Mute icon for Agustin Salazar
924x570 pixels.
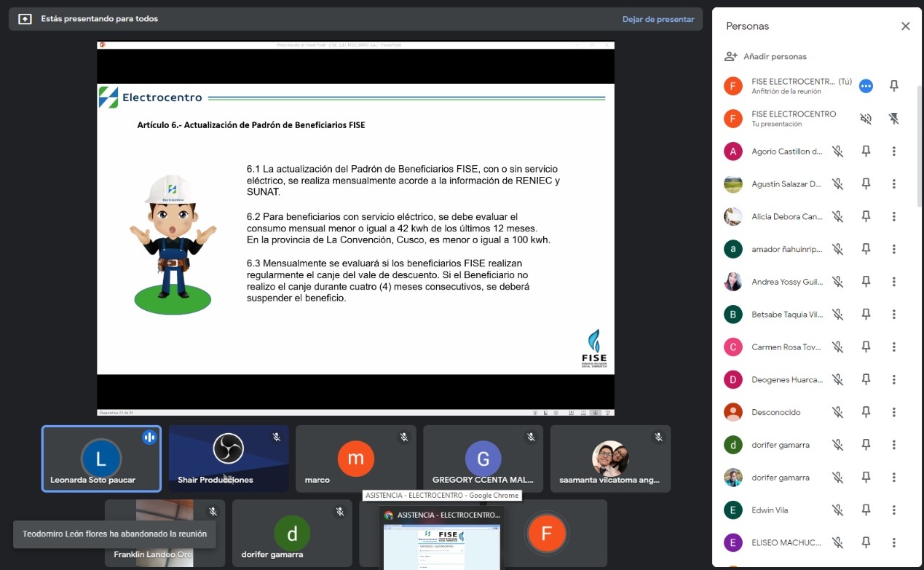[838, 184]
